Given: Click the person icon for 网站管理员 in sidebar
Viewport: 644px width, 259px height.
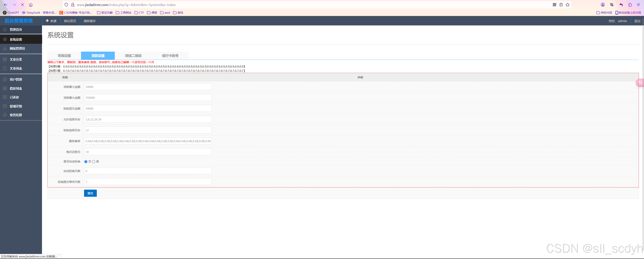Looking at the screenshot, I should [x=5, y=48].
